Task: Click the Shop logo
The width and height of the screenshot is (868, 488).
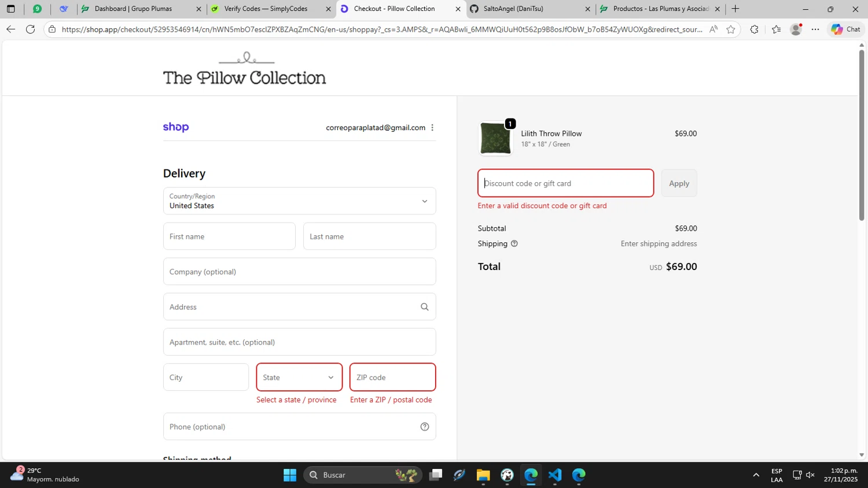Action: 176,127
